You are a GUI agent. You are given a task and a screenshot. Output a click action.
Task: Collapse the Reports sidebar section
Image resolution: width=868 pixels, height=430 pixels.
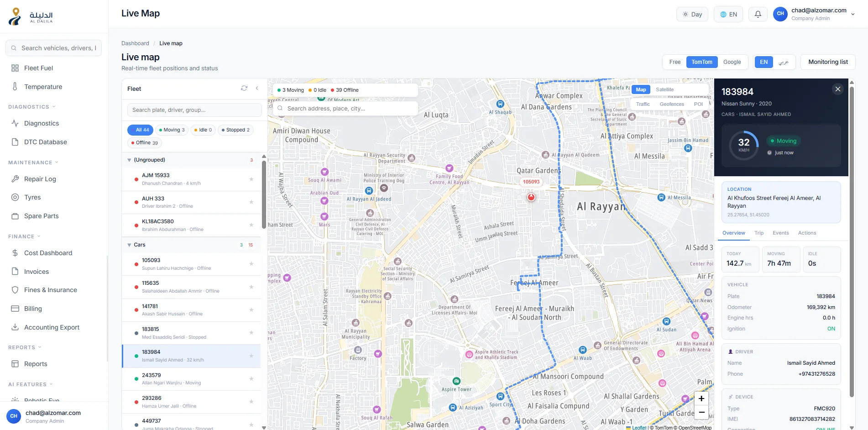[25, 347]
